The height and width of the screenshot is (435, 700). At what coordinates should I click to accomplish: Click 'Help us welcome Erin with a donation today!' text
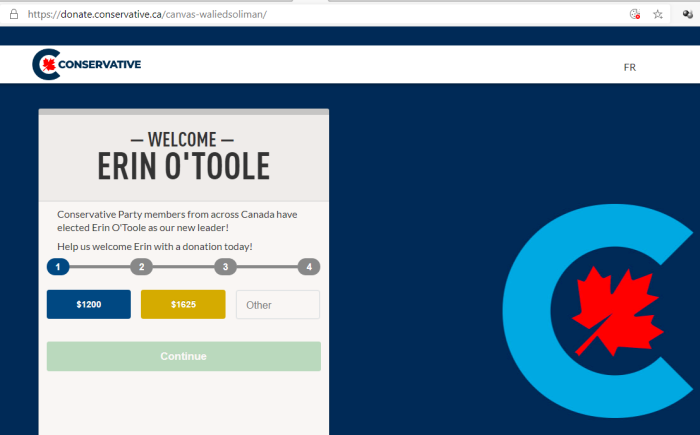155,247
